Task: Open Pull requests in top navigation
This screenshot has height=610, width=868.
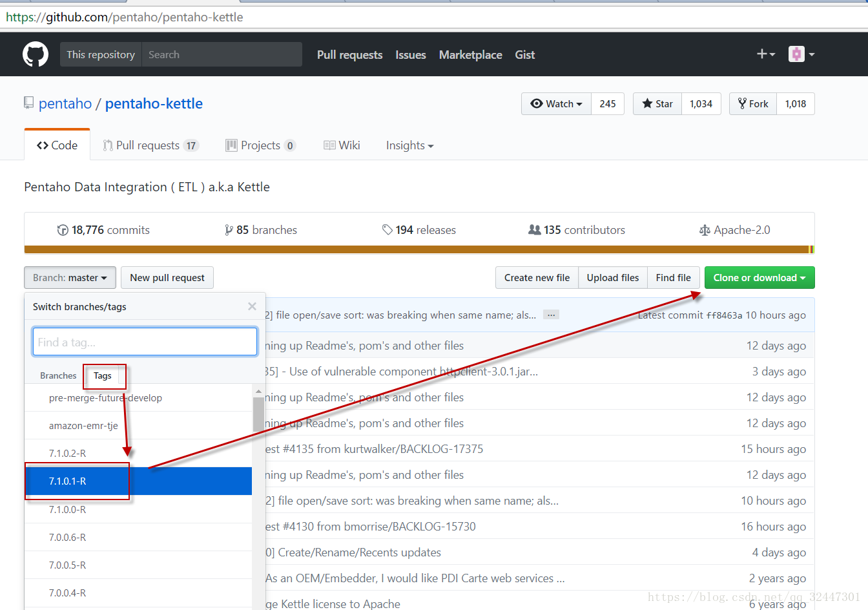Action: pos(349,55)
